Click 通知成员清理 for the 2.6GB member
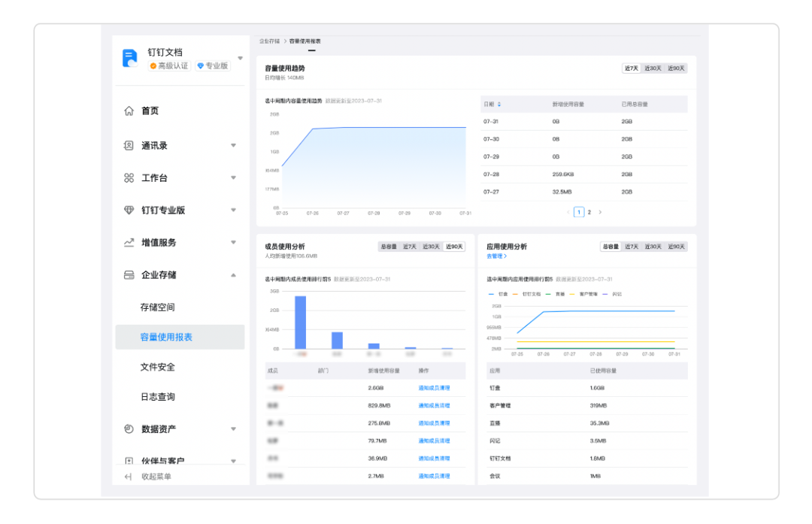812x524 pixels. pos(434,388)
